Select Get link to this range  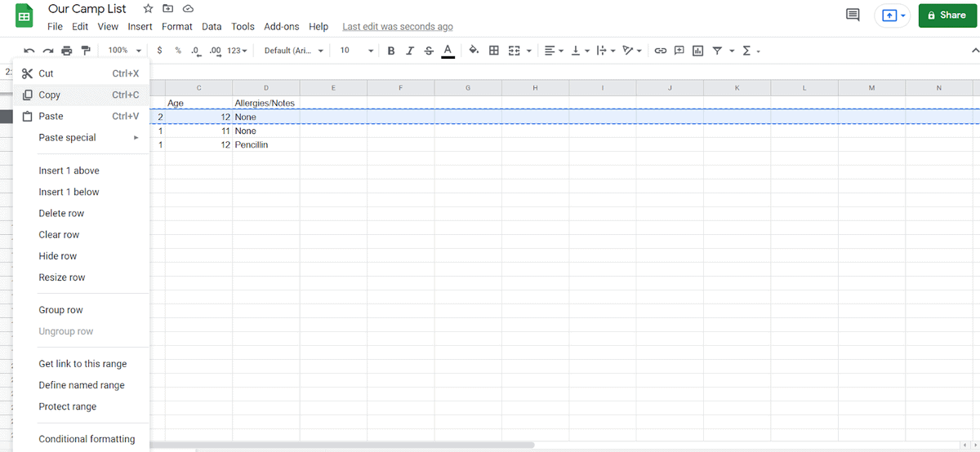(82, 364)
